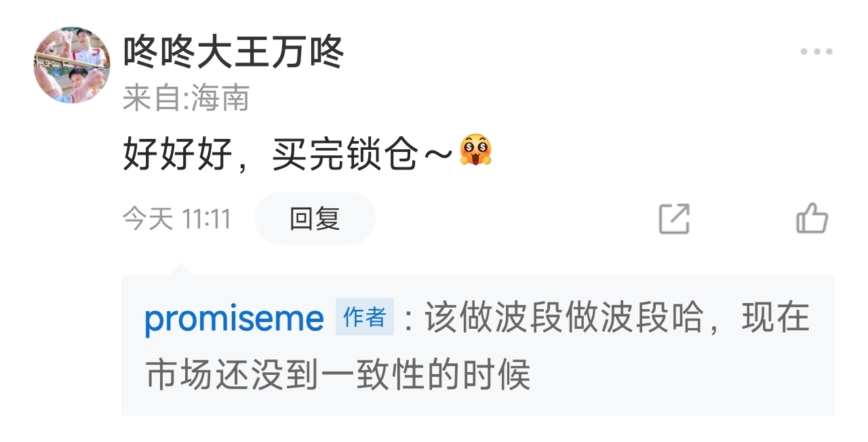Tap the reply bubble's pointer triangle

[180, 269]
